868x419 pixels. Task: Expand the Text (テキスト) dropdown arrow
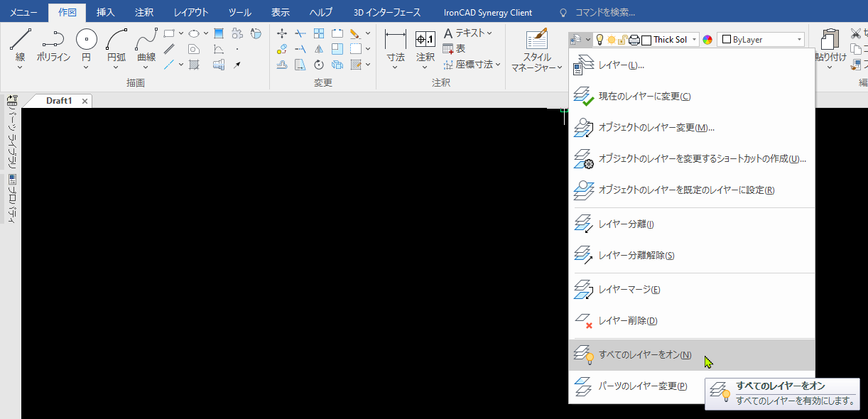[x=489, y=33]
